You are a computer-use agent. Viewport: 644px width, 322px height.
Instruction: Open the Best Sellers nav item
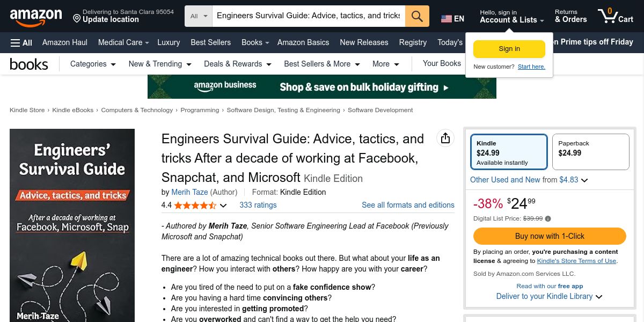210,42
